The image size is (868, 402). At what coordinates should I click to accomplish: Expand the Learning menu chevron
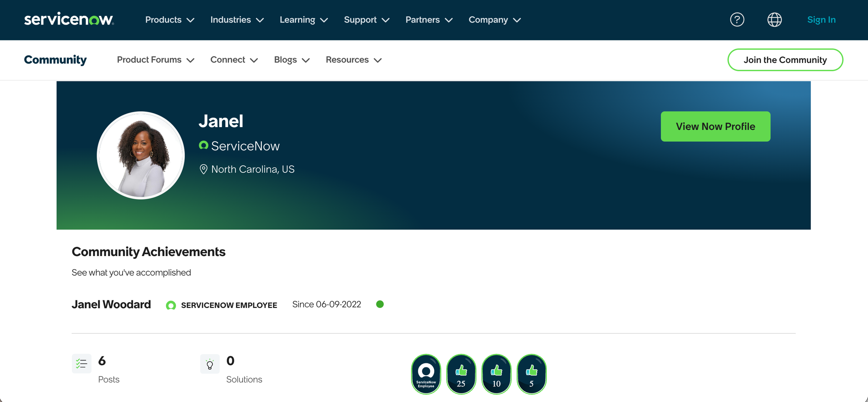click(324, 20)
